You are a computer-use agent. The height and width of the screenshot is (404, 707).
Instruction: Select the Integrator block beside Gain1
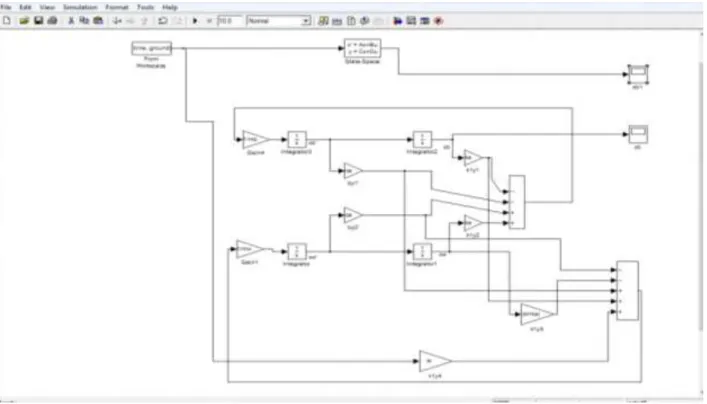(297, 252)
